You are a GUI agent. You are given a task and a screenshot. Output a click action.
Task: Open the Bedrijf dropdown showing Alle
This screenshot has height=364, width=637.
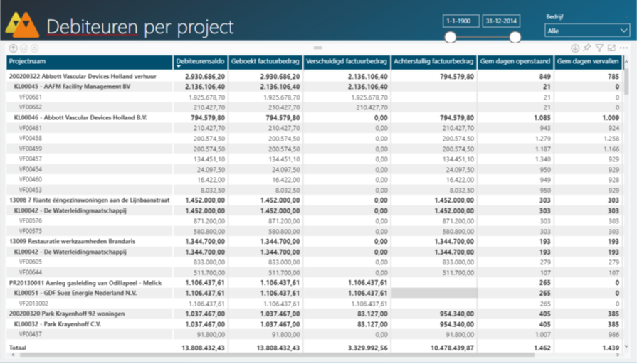coord(587,31)
